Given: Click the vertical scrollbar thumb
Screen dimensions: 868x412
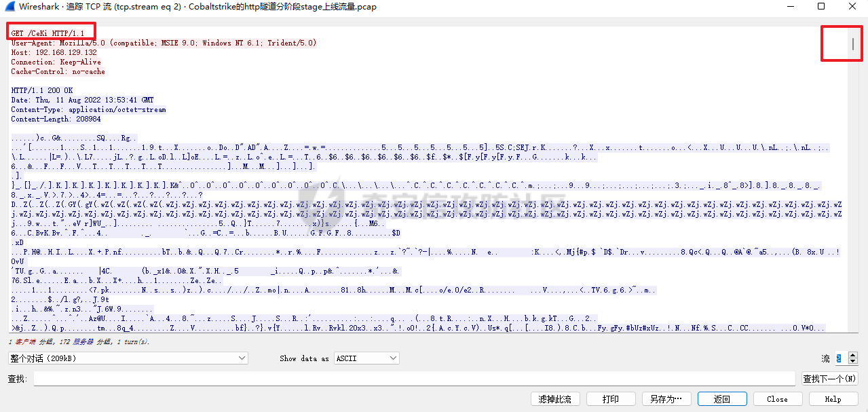Looking at the screenshot, I should (x=853, y=44).
